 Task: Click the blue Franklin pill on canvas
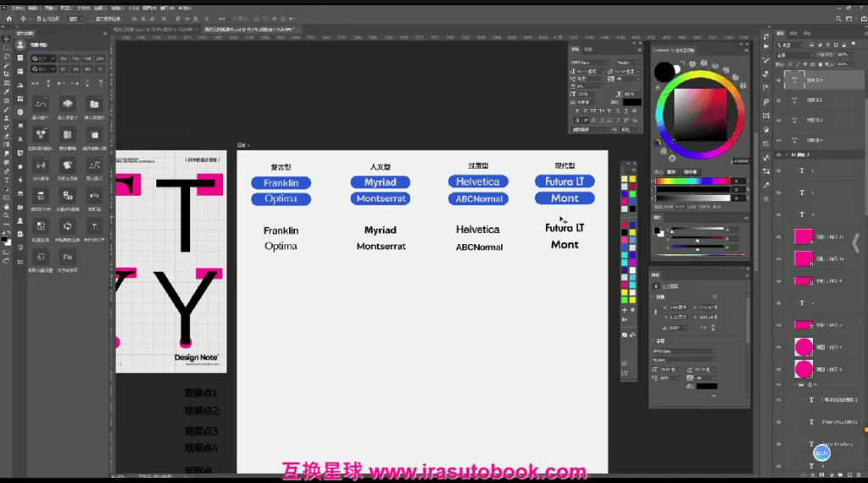click(281, 183)
